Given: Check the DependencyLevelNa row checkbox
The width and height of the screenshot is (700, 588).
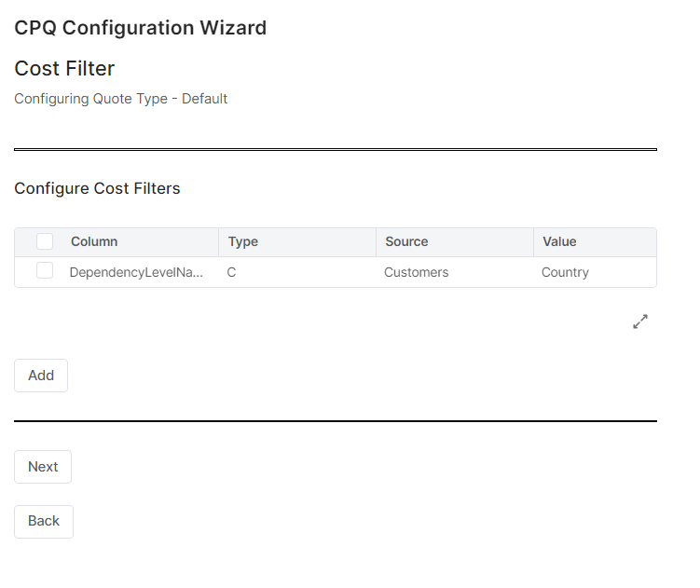Looking at the screenshot, I should tap(45, 271).
